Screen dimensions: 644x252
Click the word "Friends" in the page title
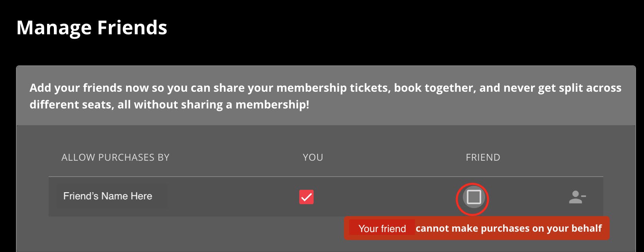(x=132, y=28)
